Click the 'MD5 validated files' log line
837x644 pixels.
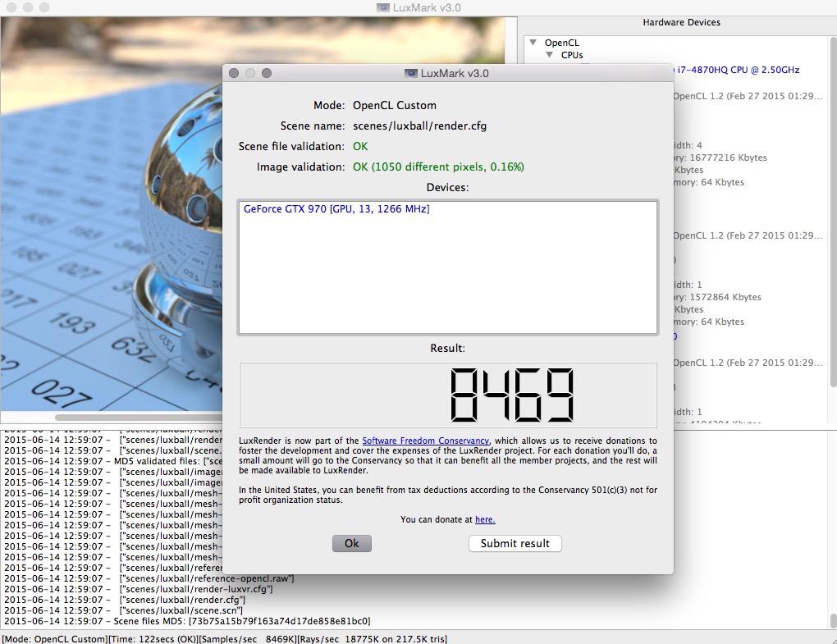point(113,461)
